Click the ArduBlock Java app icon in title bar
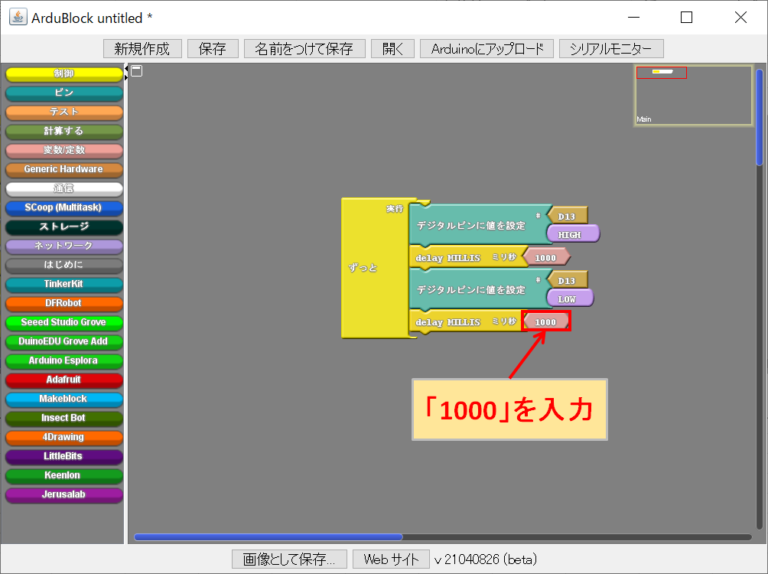Image resolution: width=768 pixels, height=574 pixels. click(x=17, y=17)
